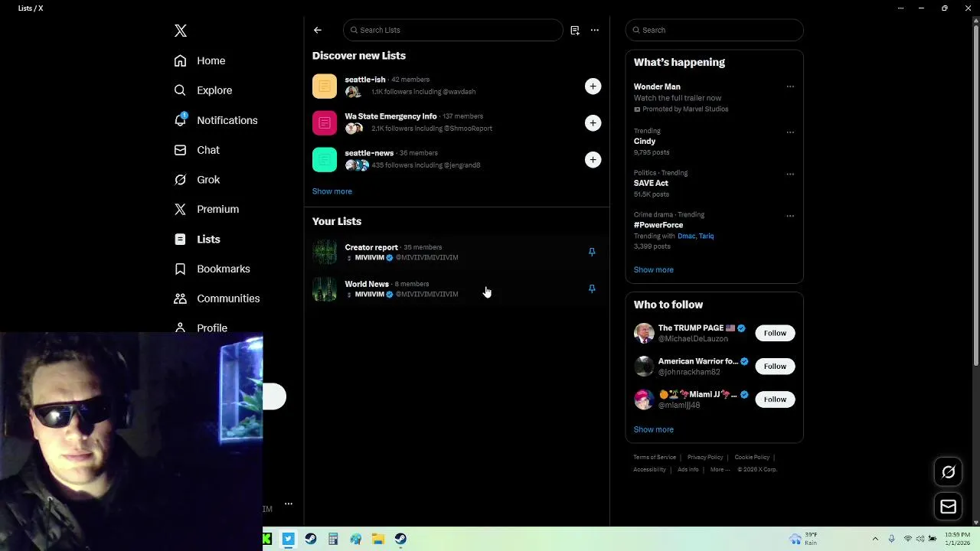
Task: Open the Calculator taskbar icon
Action: point(333,539)
